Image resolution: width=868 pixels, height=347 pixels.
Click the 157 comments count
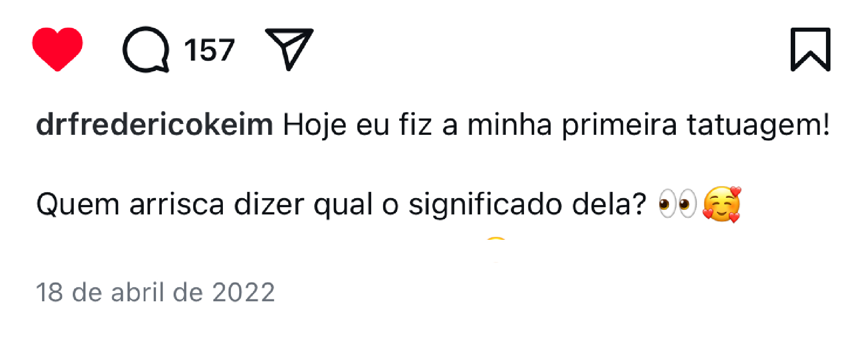[x=209, y=50]
